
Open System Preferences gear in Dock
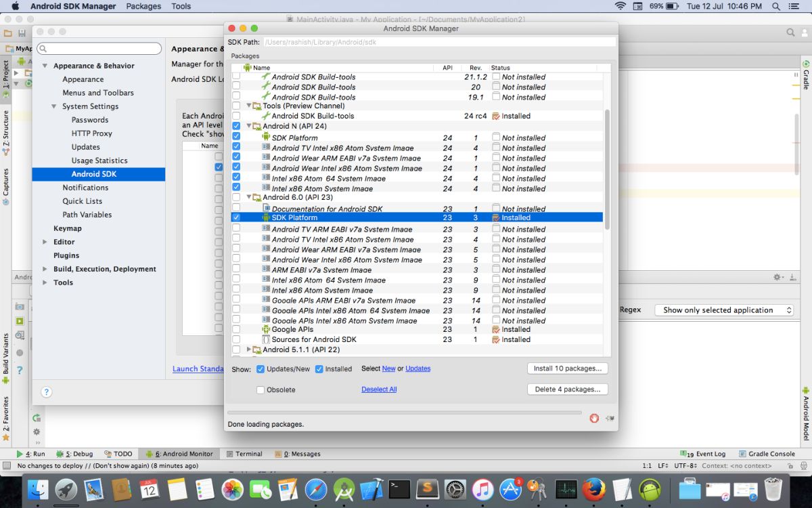click(x=455, y=489)
